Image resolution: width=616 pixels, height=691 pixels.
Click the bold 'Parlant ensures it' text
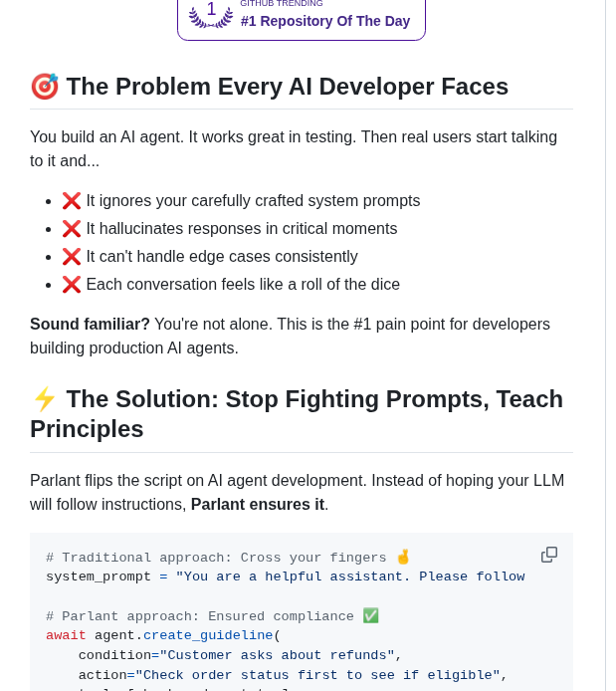257,505
